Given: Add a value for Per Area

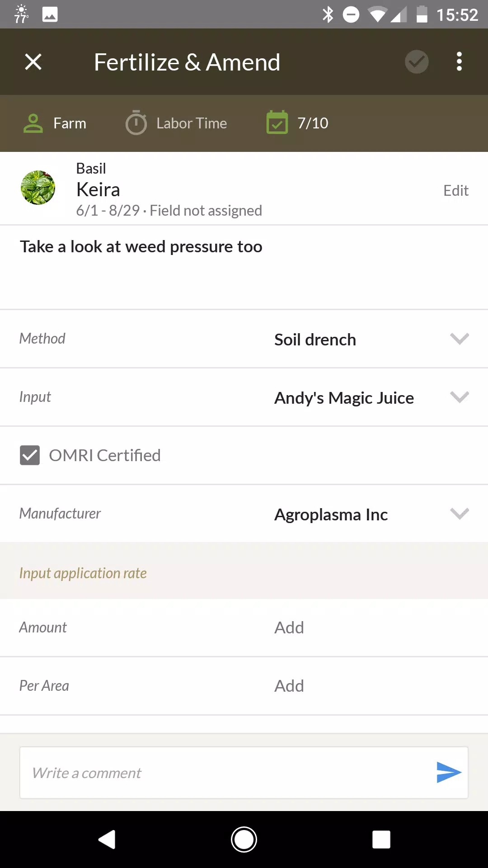Looking at the screenshot, I should click(x=289, y=686).
